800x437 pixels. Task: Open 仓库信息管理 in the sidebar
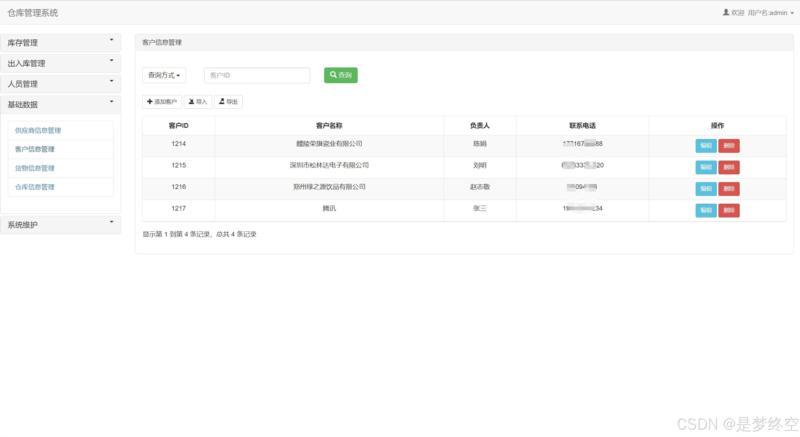[x=35, y=187]
